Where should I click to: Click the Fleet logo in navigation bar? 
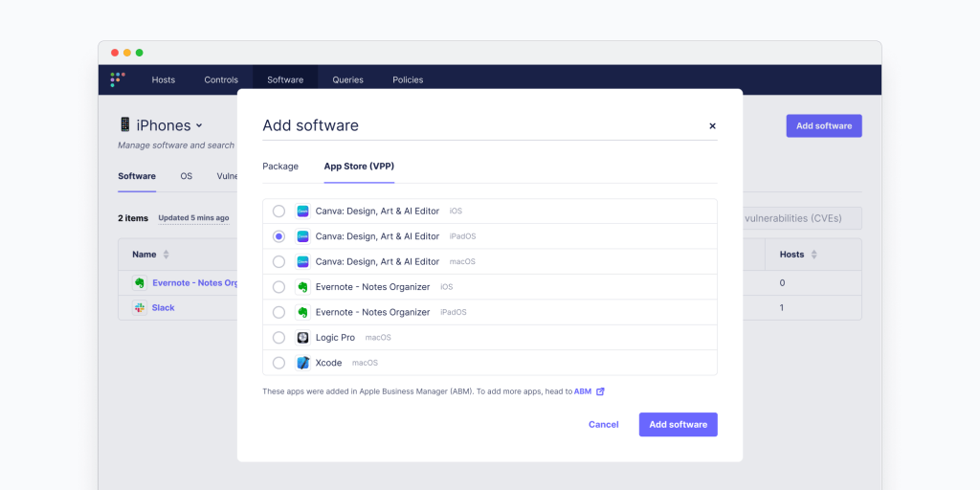(118, 79)
